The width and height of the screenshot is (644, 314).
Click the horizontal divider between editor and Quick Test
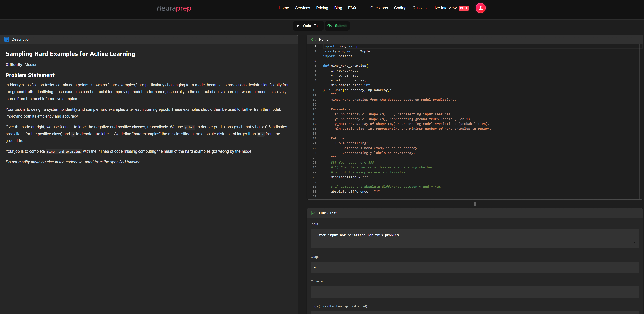tap(475, 204)
